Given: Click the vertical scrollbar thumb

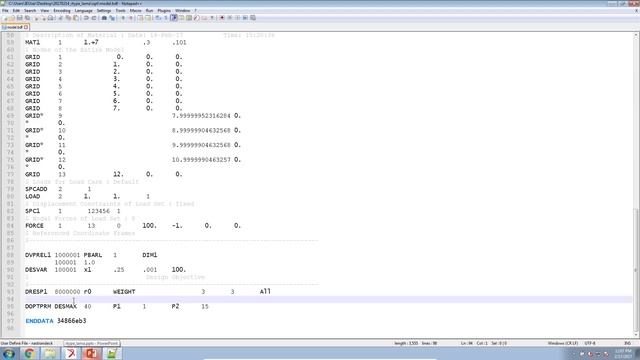Looking at the screenshot, I should [636, 269].
